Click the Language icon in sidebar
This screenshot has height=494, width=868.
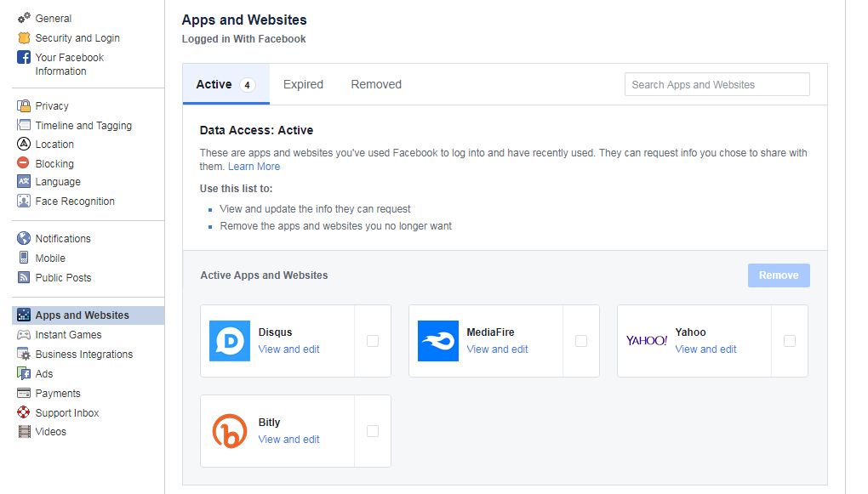pos(24,181)
